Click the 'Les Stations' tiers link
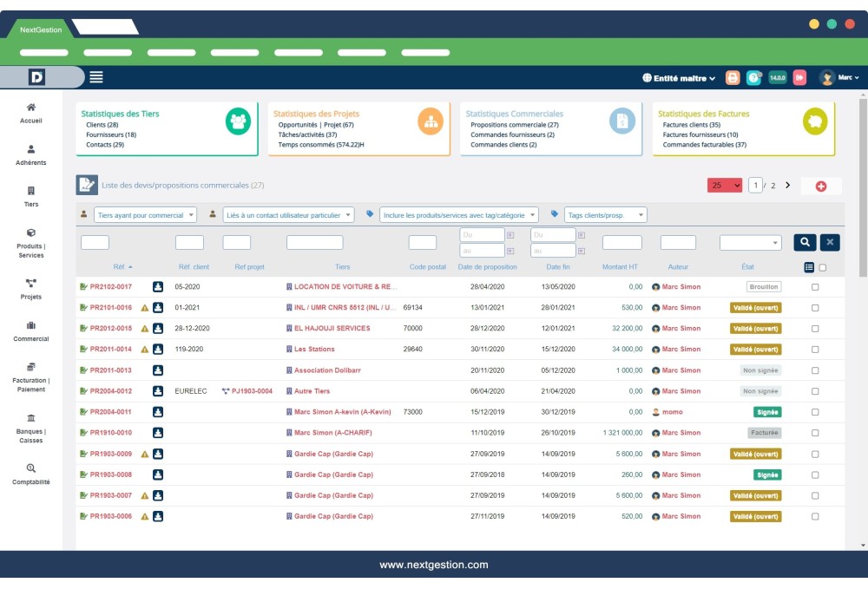868x589 pixels. (313, 350)
